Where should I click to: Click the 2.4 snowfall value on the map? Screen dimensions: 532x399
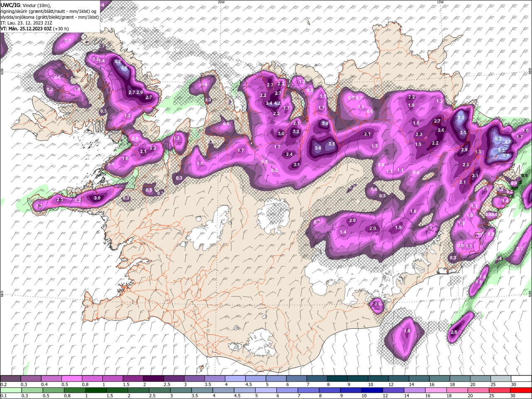289,154
